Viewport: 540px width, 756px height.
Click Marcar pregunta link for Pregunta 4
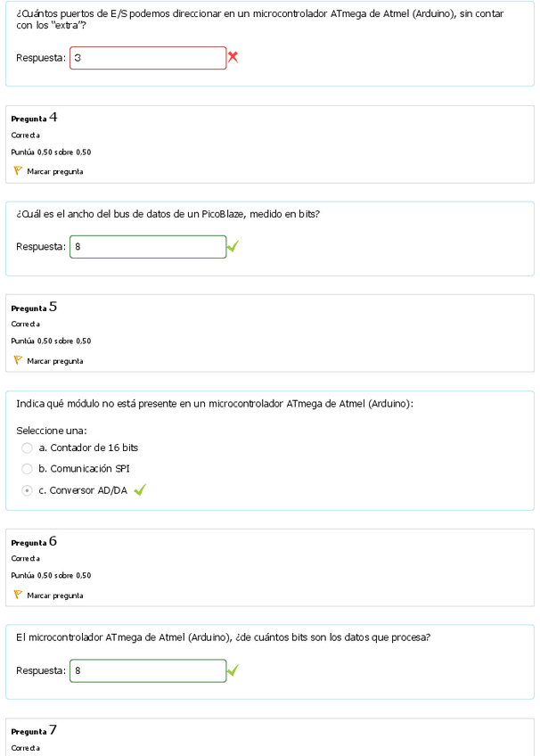point(55,171)
